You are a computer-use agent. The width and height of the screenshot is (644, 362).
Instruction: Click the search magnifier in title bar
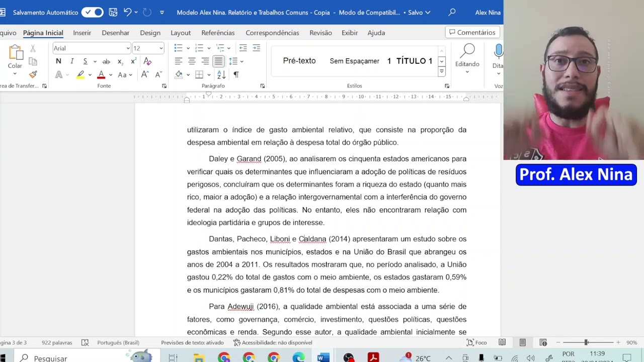coord(452,12)
